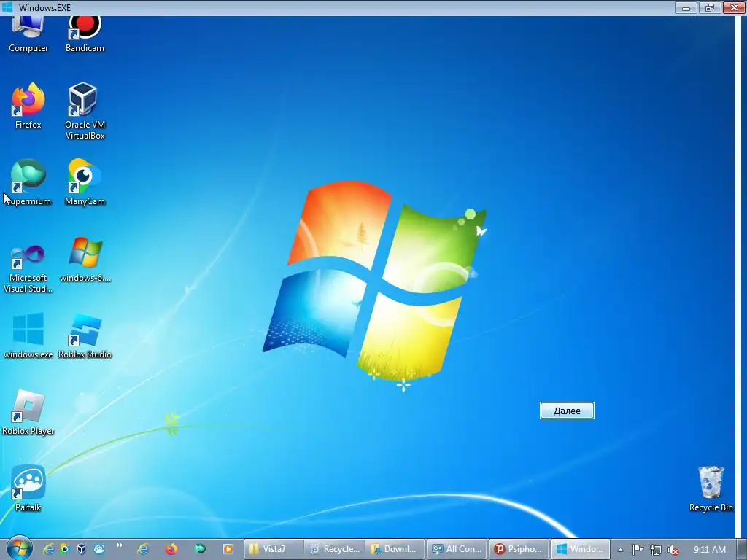Open pinned Windows Media Player icon
The height and width of the screenshot is (560, 747).
click(x=228, y=549)
